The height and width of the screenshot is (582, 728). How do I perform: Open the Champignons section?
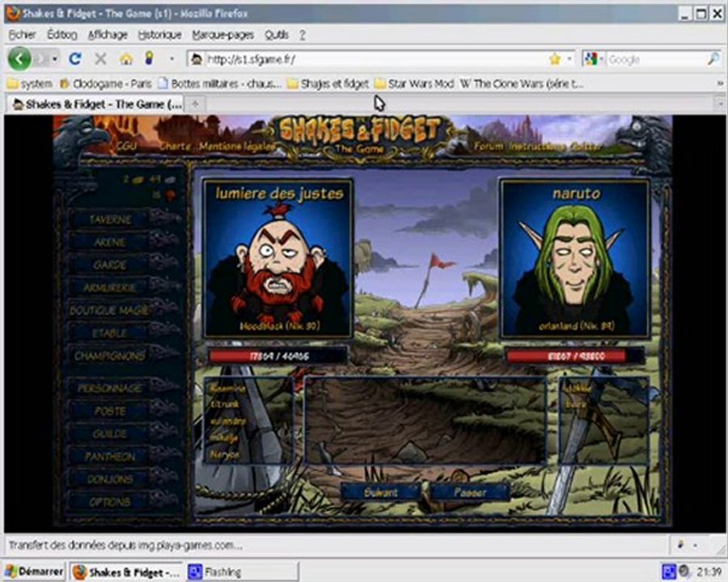pyautogui.click(x=110, y=356)
